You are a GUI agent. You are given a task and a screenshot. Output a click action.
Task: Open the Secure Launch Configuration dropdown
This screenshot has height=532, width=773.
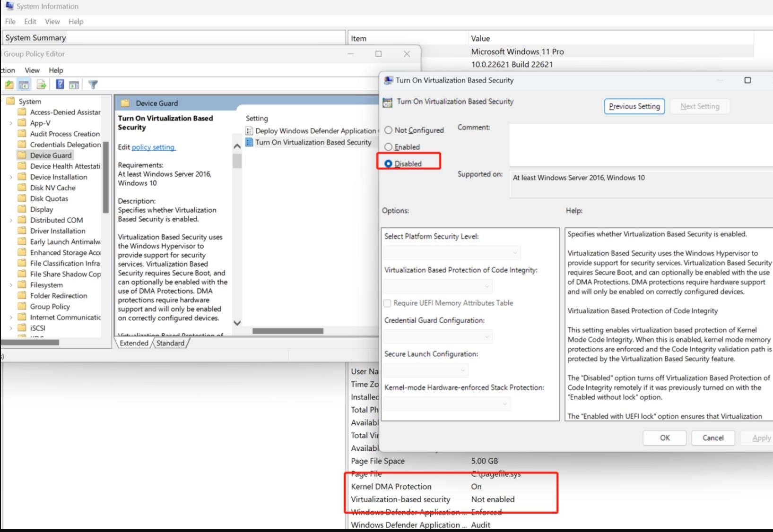[426, 370]
